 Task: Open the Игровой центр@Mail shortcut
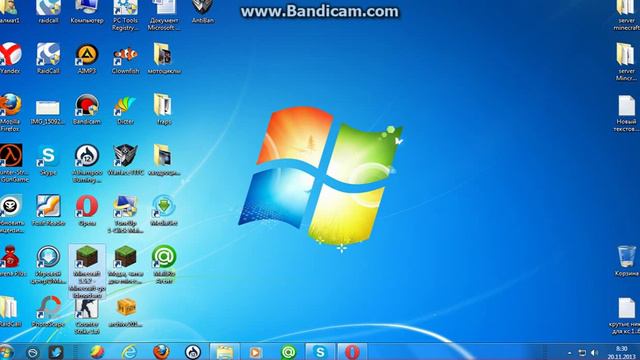(x=49, y=264)
